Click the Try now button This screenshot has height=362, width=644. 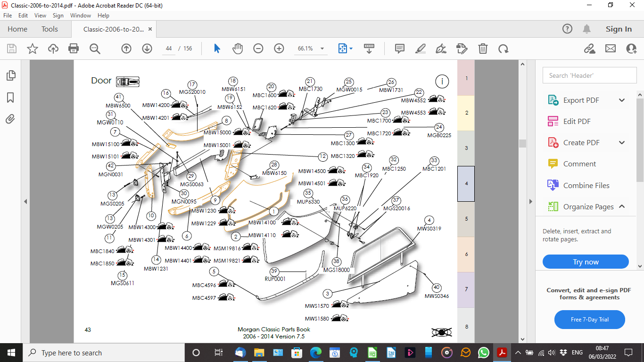(x=586, y=262)
